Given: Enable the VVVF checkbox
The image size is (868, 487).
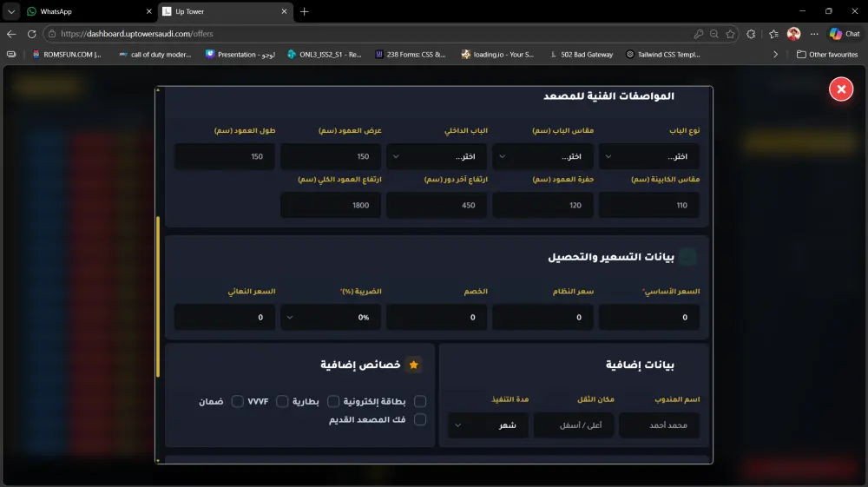Looking at the screenshot, I should tap(282, 401).
